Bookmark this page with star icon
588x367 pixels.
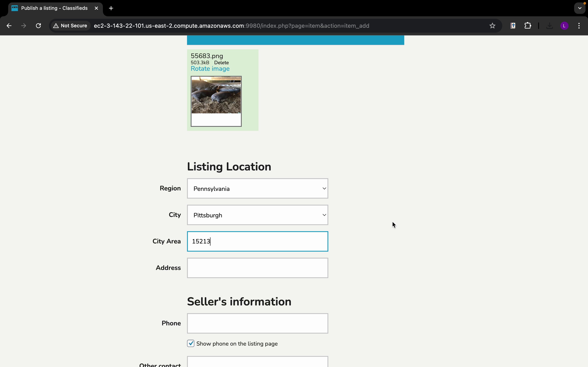pyautogui.click(x=492, y=26)
